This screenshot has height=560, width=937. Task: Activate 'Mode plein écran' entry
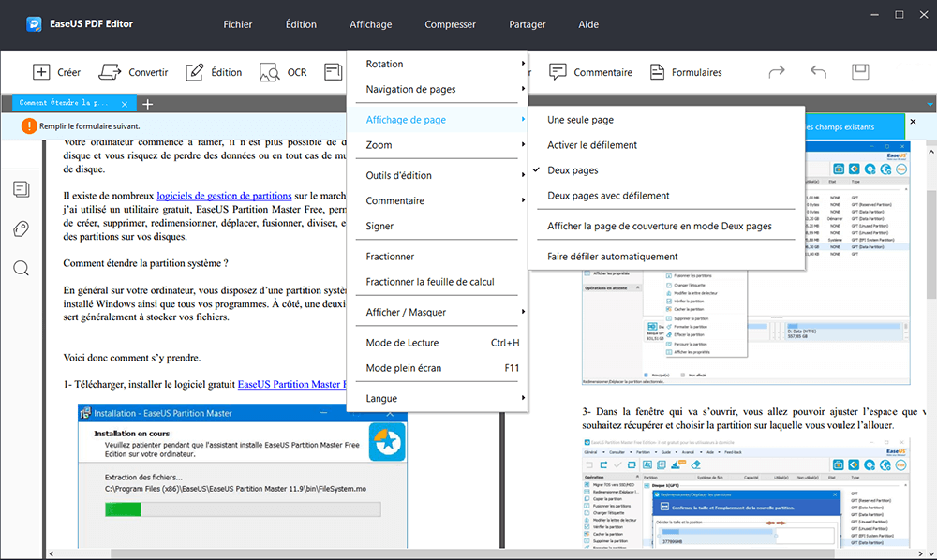point(442,368)
